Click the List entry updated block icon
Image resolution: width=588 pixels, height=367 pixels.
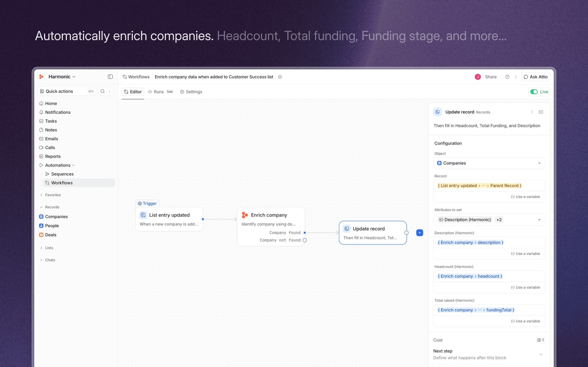click(143, 215)
